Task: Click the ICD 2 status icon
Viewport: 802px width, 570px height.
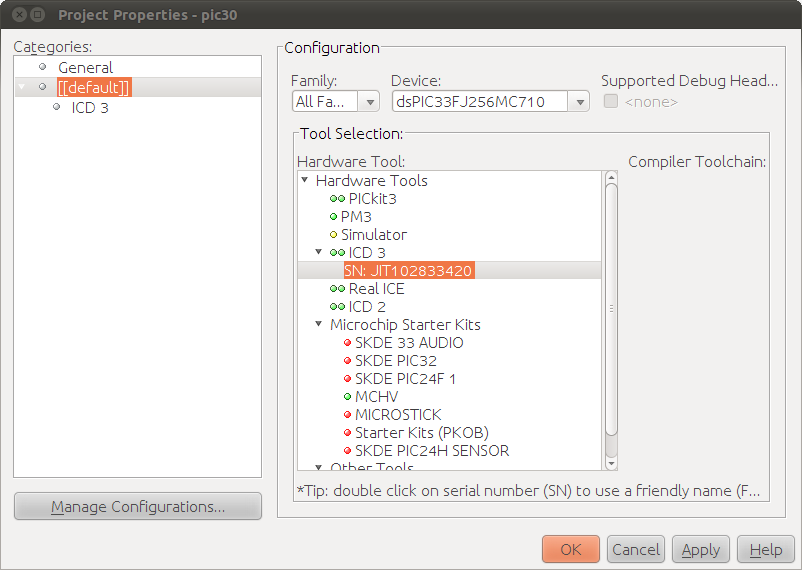Action: pyautogui.click(x=337, y=306)
